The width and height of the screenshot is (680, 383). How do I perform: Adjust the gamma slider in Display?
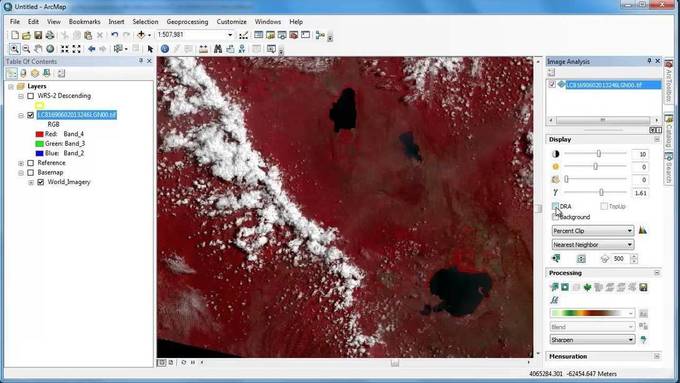pyautogui.click(x=601, y=192)
